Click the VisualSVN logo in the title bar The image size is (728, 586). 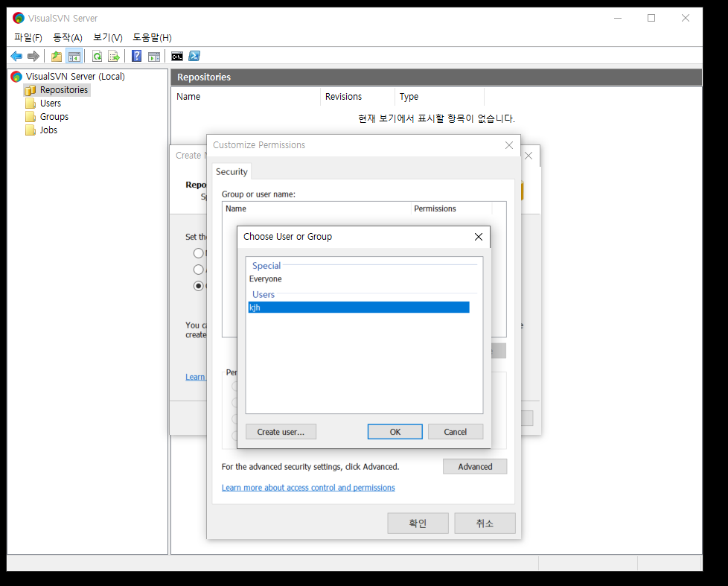click(19, 18)
